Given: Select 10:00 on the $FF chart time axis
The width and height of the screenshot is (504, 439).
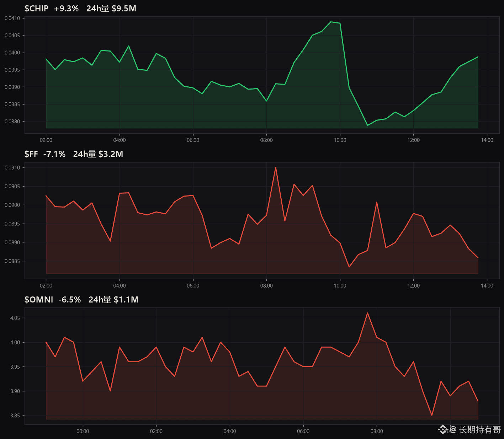Looking at the screenshot, I should pyautogui.click(x=340, y=286).
